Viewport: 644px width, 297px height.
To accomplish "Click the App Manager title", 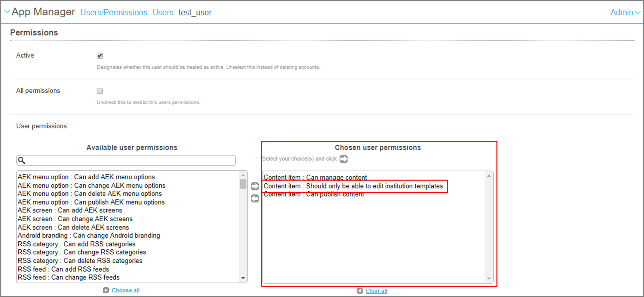I will pos(43,12).
